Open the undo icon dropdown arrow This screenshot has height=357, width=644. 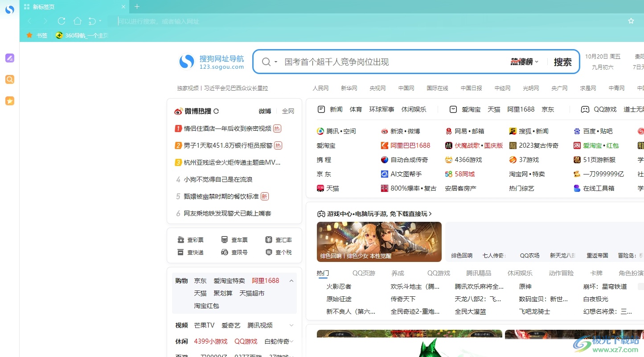[100, 21]
